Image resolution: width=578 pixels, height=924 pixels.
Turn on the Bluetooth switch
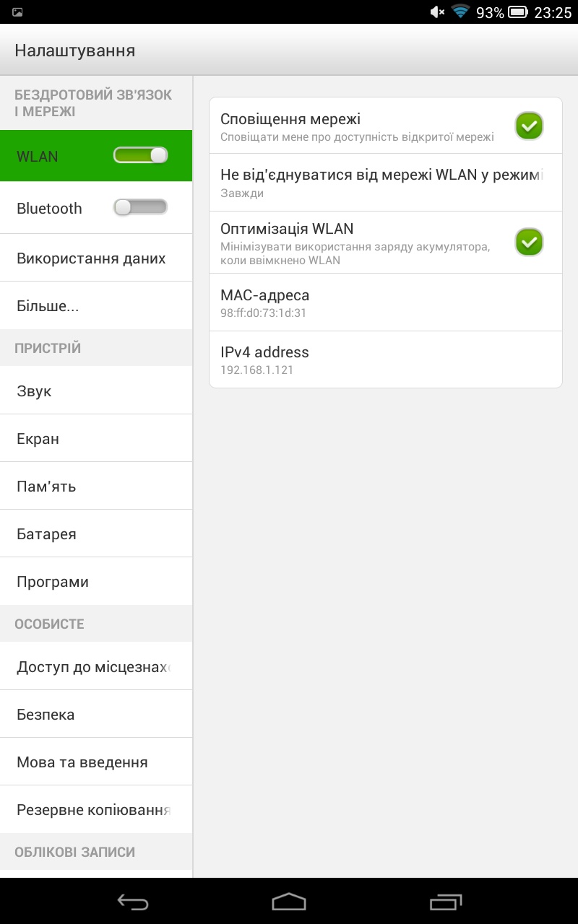(140, 208)
